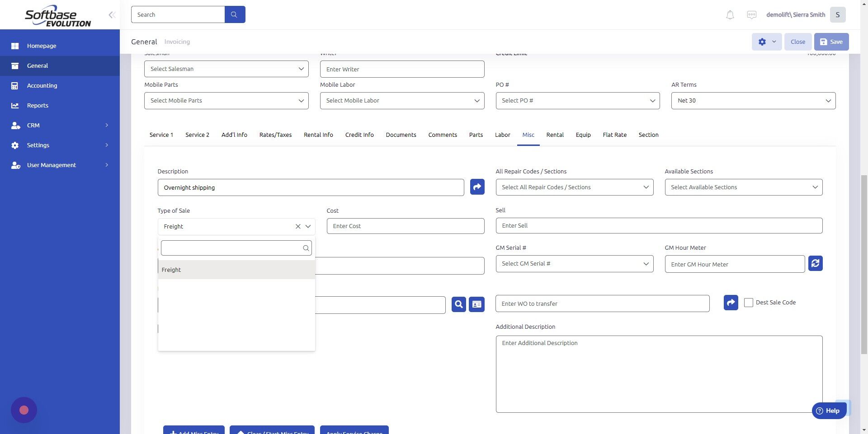Click the Save button

point(831,42)
